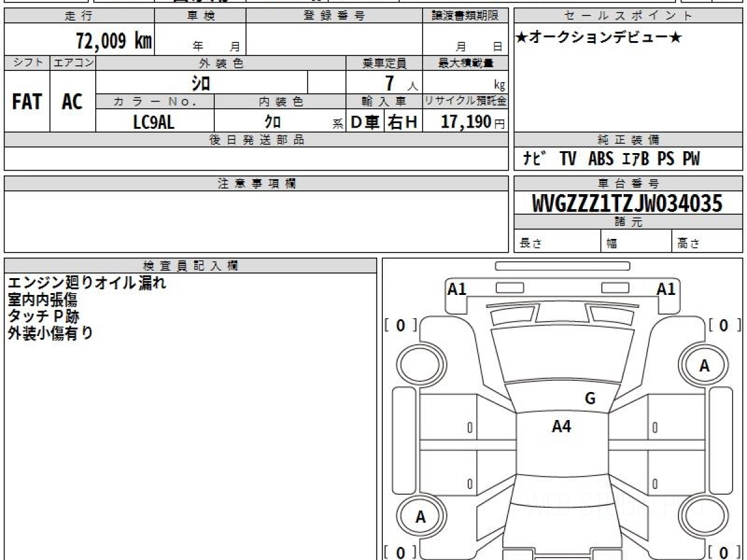This screenshot has width=747, height=560.
Task: Click the 検査員記入欄 header bar
Action: click(x=190, y=265)
